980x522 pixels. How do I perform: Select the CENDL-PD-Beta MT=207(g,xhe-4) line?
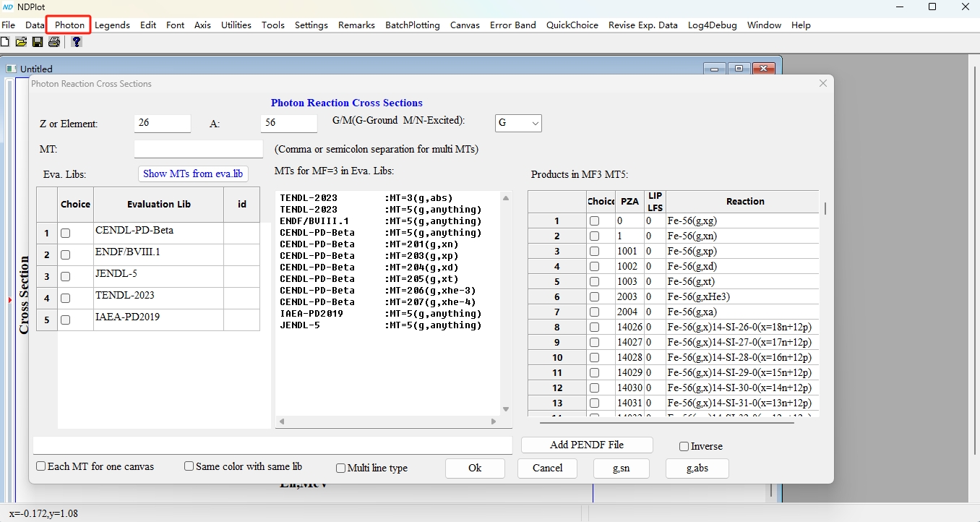(377, 302)
